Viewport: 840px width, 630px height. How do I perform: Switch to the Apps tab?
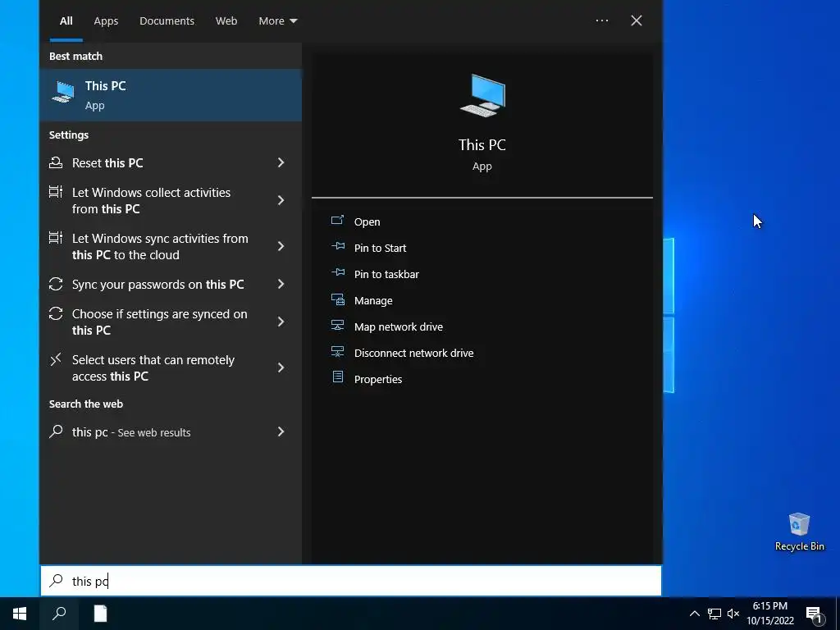pos(106,21)
